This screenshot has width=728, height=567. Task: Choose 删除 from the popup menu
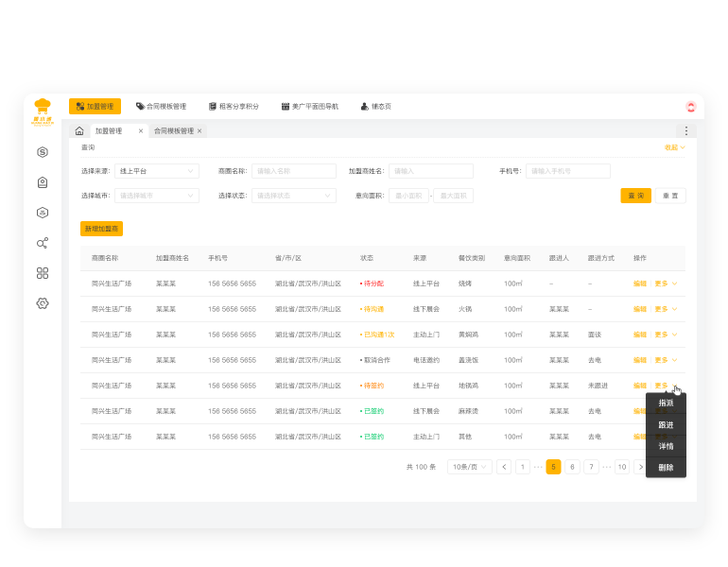pos(666,467)
